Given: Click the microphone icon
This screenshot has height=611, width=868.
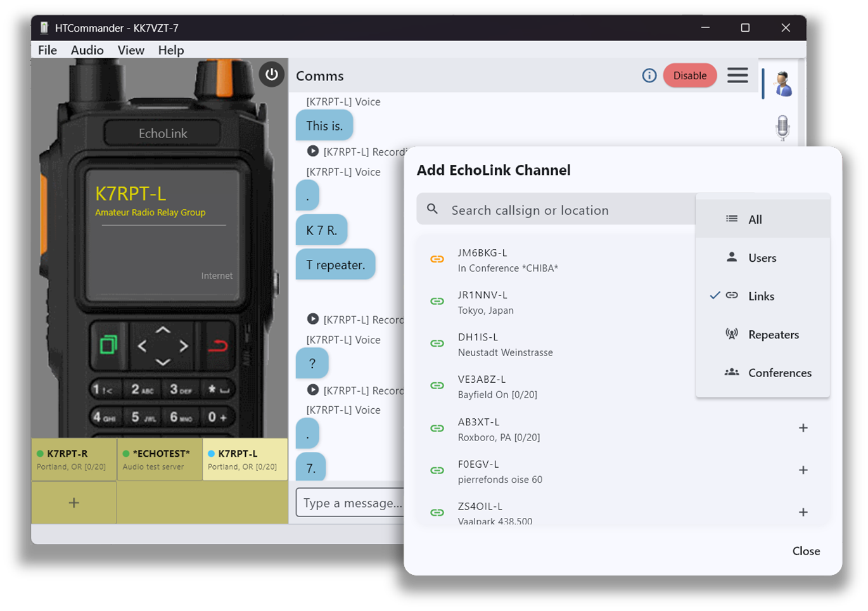Looking at the screenshot, I should click(x=783, y=127).
